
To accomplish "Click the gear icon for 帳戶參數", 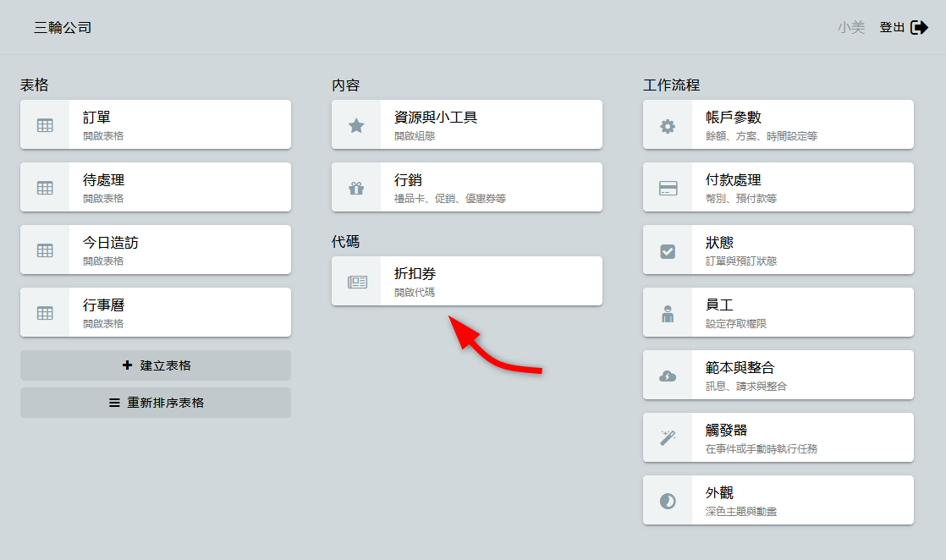I will (x=668, y=125).
